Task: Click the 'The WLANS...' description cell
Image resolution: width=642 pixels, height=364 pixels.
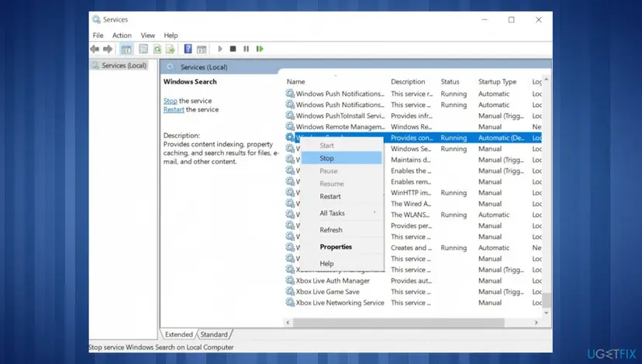Action: pyautogui.click(x=410, y=215)
